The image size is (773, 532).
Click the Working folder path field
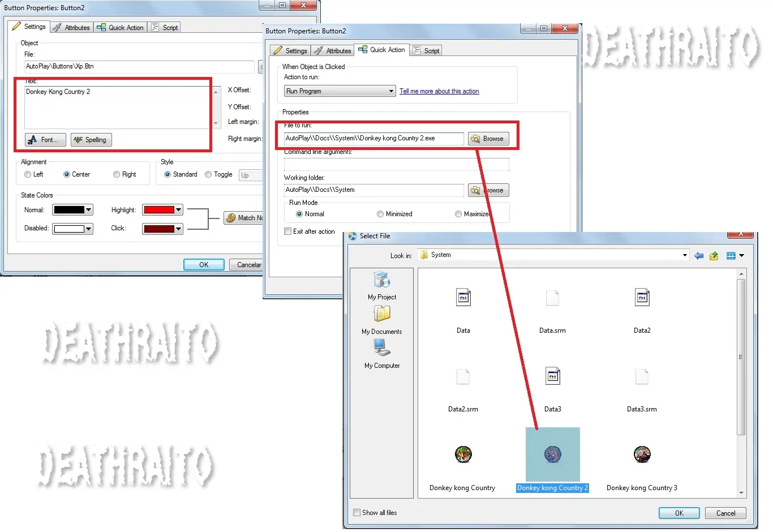point(373,190)
